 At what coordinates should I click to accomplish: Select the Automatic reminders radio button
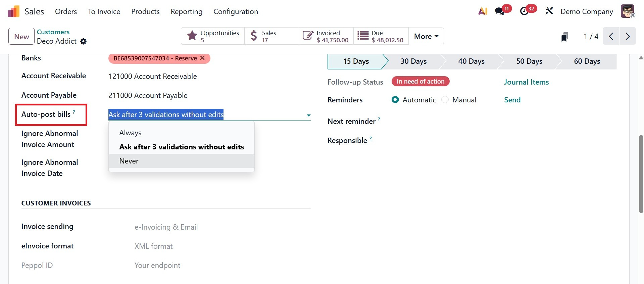(x=395, y=100)
